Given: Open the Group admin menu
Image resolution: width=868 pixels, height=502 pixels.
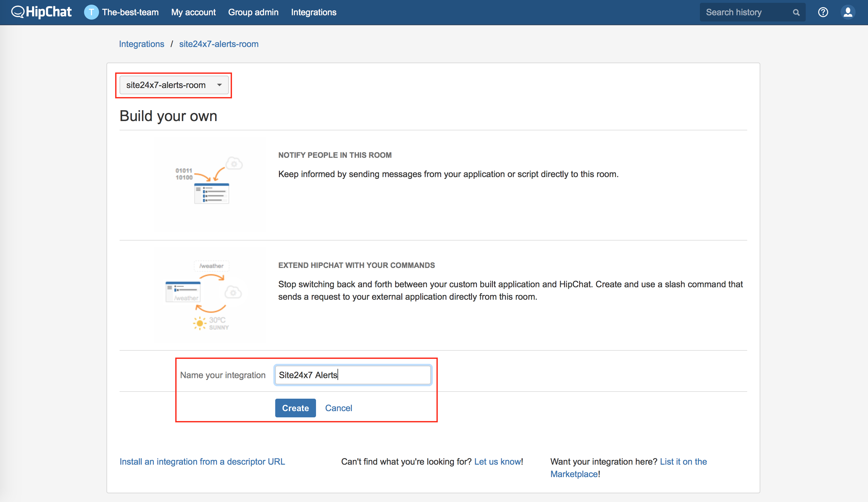Looking at the screenshot, I should click(253, 12).
